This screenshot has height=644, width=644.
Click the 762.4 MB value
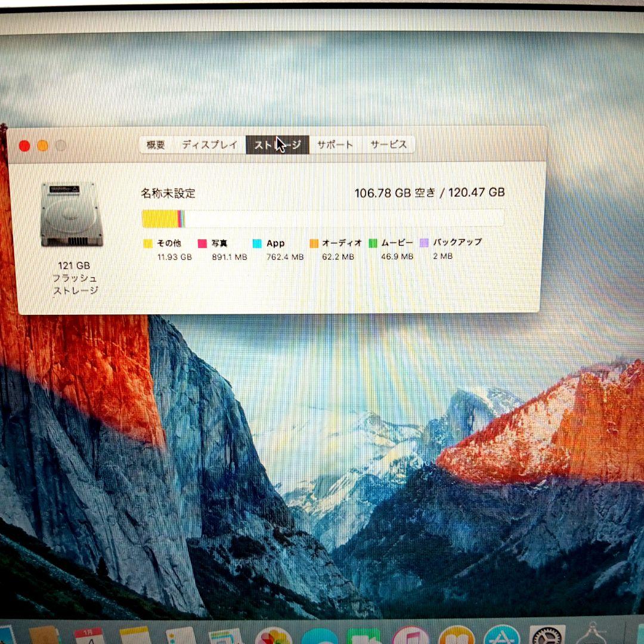[285, 257]
